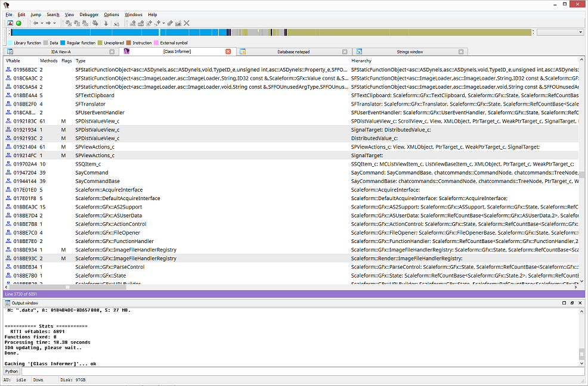Select the SSQItem_c row
The height and width of the screenshot is (386, 588).
pyautogui.click(x=292, y=164)
